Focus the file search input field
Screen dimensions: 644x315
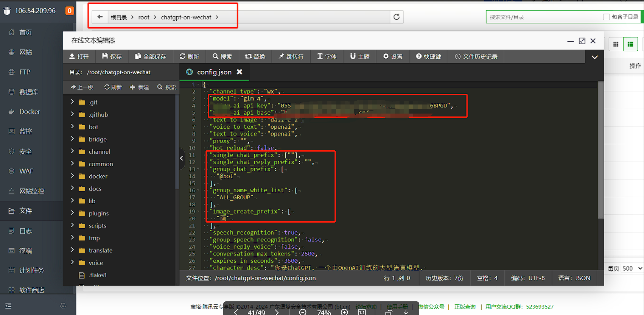pyautogui.click(x=543, y=17)
